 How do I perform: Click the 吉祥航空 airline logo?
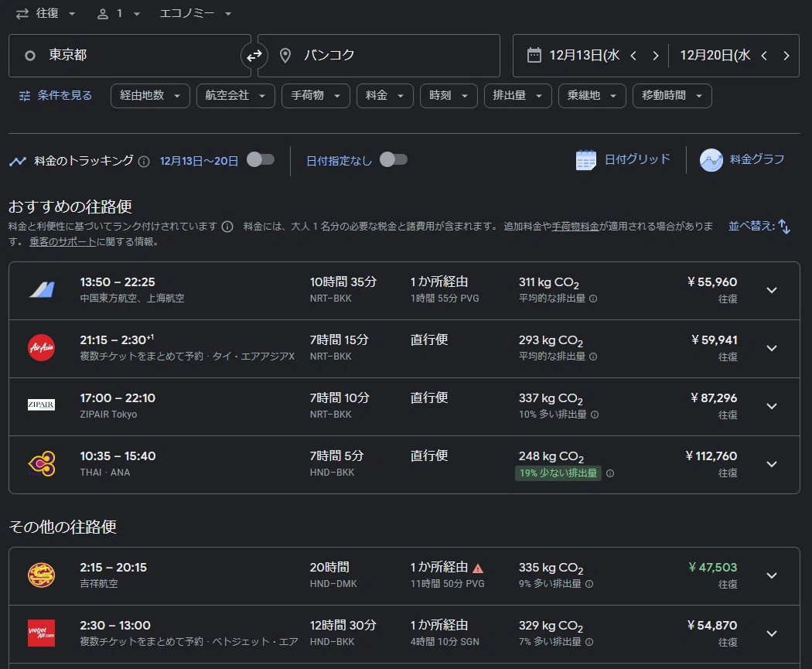click(x=42, y=575)
